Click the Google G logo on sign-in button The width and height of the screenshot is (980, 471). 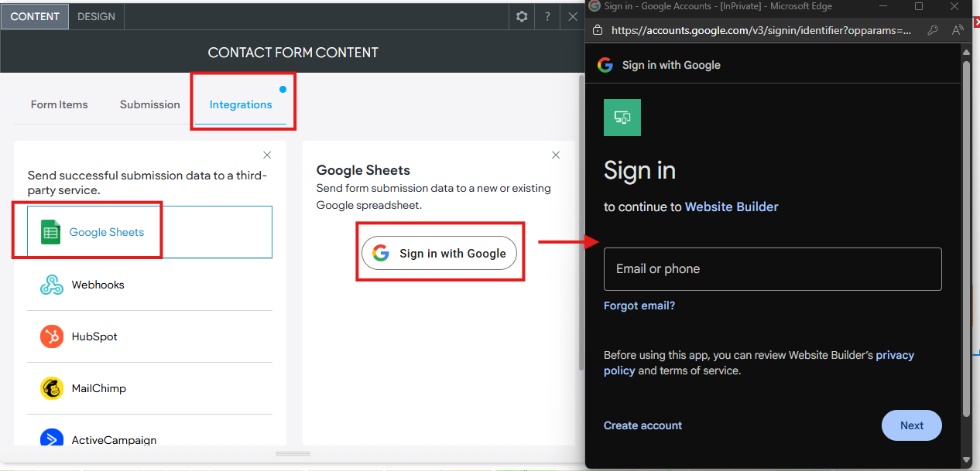(x=380, y=253)
